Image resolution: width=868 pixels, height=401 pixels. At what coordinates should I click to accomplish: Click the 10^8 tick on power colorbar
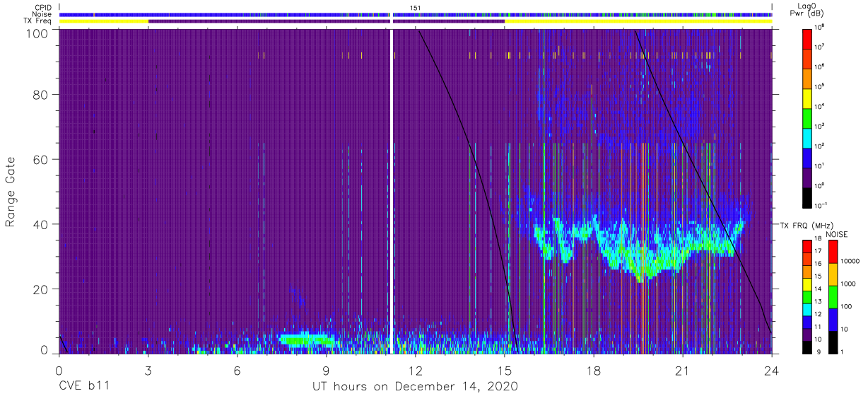821,28
